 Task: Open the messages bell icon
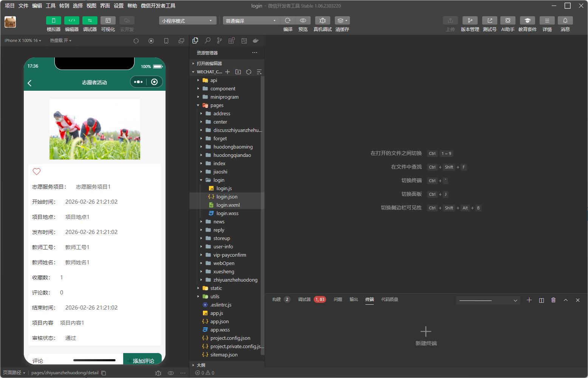(x=565, y=20)
